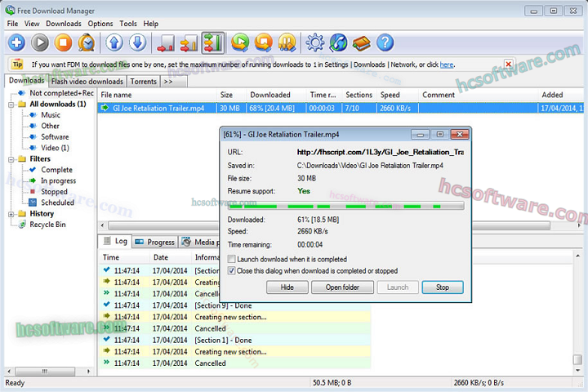Open the 'here' settings link in tip
The width and height of the screenshot is (588, 392).
click(x=446, y=65)
